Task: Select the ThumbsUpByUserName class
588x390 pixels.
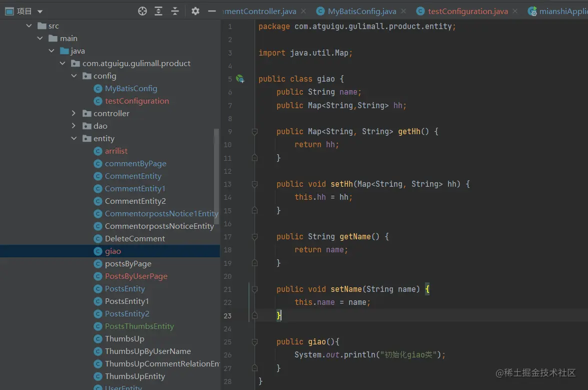Action: tap(148, 351)
